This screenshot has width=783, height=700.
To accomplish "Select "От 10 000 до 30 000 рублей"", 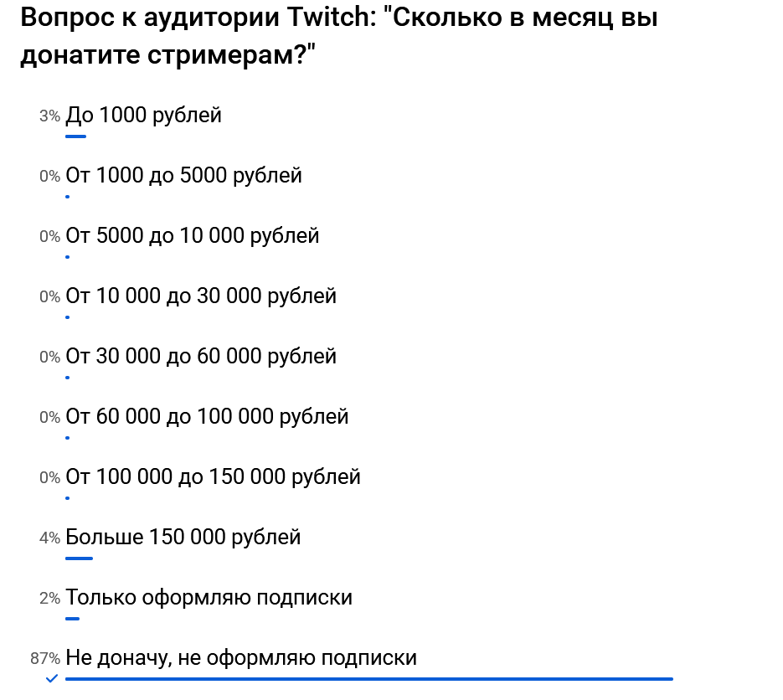I will pyautogui.click(x=201, y=296).
